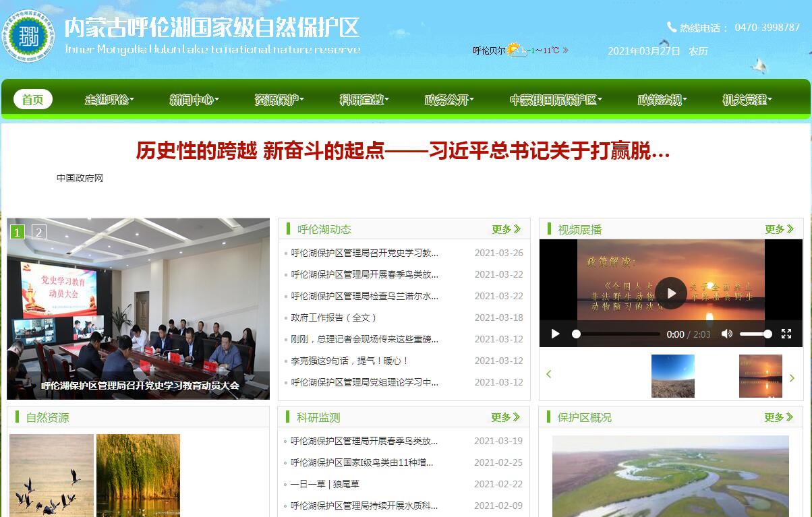Open 更多 in the 保护区概况 section
Image resolution: width=812 pixels, height=517 pixels.
coord(779,417)
